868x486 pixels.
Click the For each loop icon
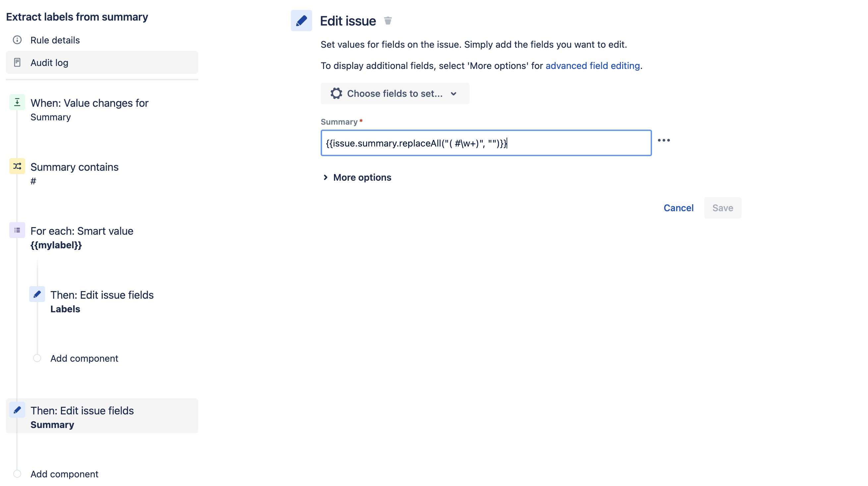pos(17,231)
